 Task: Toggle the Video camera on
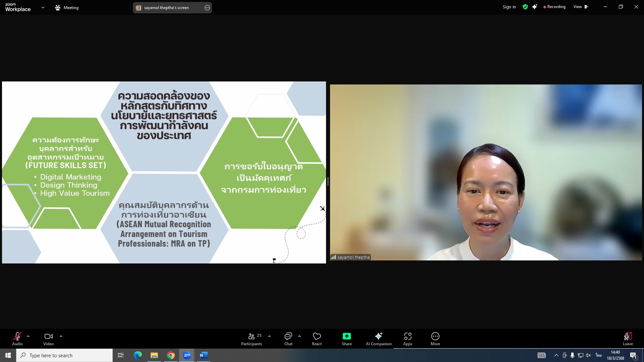tap(48, 339)
